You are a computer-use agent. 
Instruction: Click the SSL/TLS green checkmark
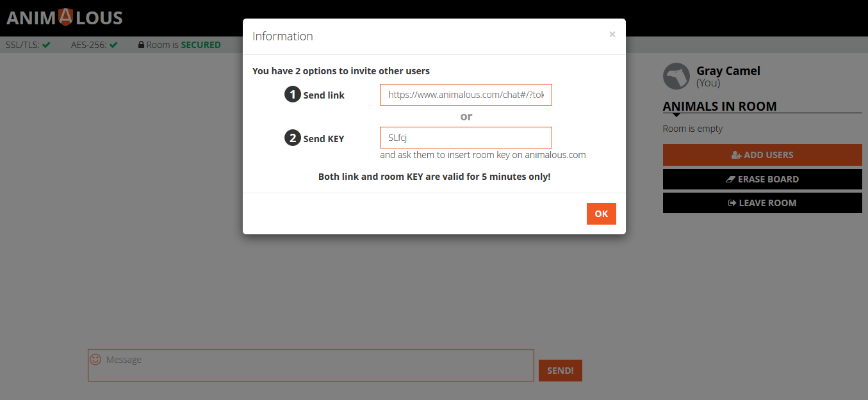[x=47, y=45]
